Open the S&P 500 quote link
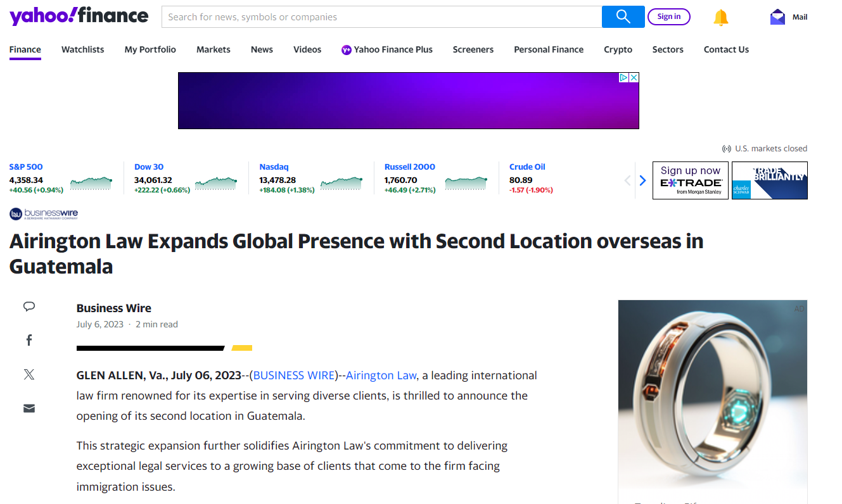The height and width of the screenshot is (504, 842). pos(26,167)
